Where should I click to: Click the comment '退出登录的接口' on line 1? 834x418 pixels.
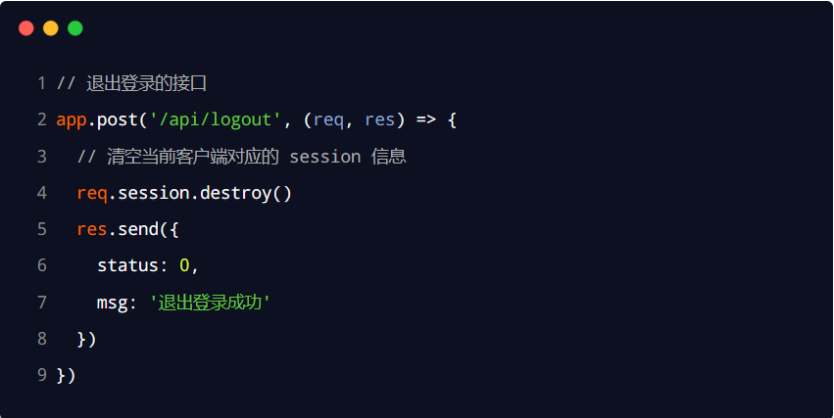(x=146, y=83)
